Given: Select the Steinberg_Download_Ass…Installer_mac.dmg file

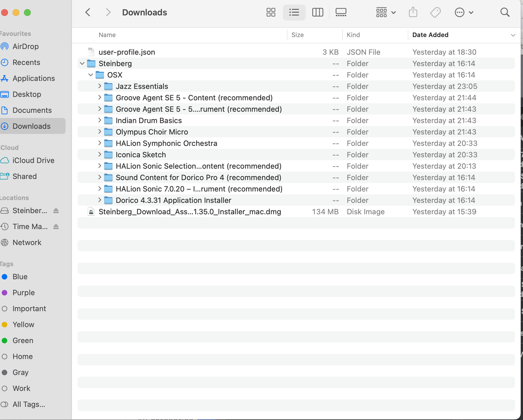Looking at the screenshot, I should click(x=296, y=211).
